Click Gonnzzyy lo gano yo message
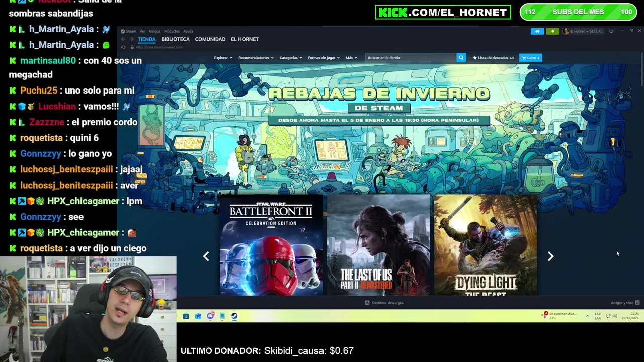This screenshot has width=644, height=362. (60, 154)
